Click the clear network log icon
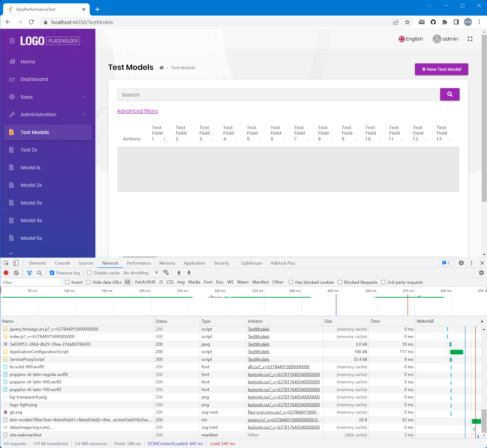The height and width of the screenshot is (448, 487). (x=16, y=273)
